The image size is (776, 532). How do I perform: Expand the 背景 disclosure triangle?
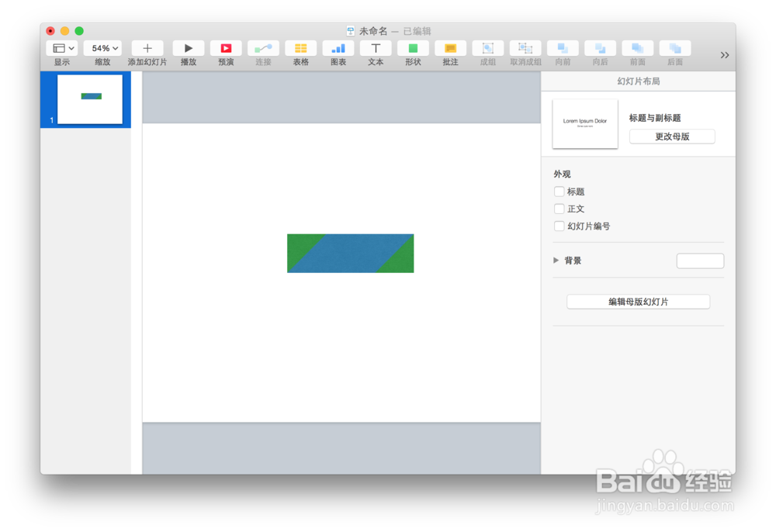[x=556, y=260]
